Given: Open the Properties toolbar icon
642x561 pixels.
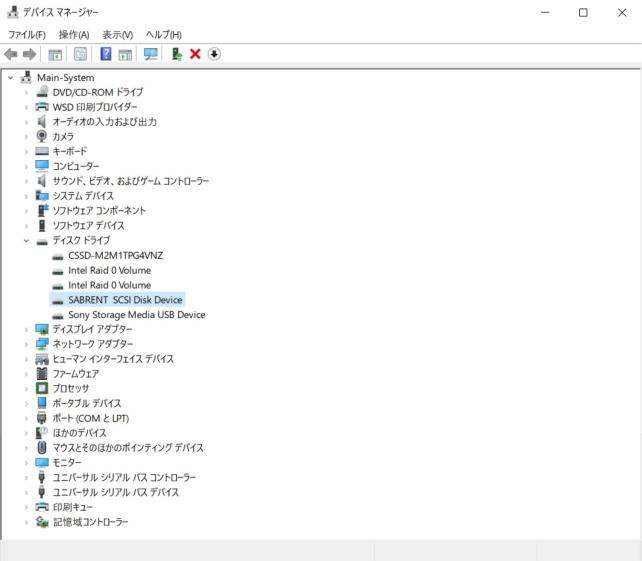Looking at the screenshot, I should tap(80, 54).
